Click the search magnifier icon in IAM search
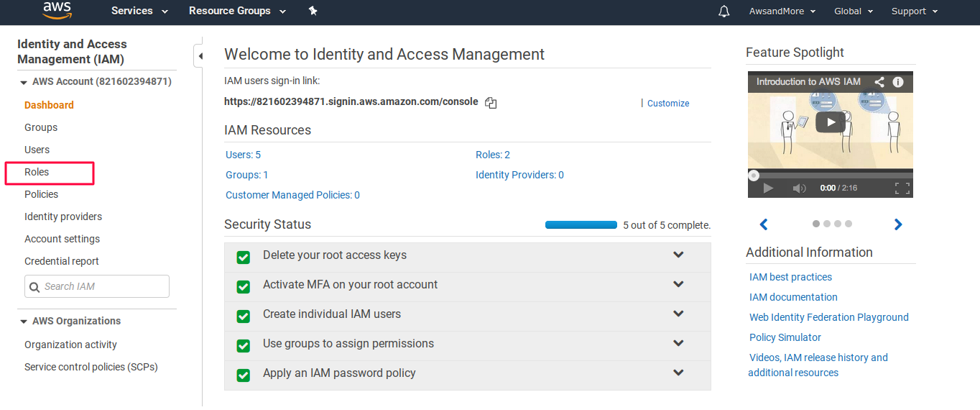 click(34, 287)
